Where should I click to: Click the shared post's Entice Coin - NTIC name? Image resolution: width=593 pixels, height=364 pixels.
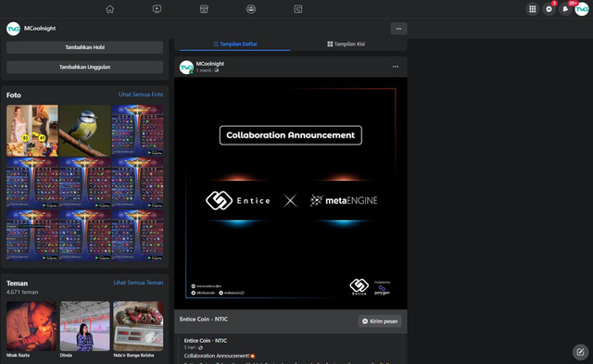206,341
